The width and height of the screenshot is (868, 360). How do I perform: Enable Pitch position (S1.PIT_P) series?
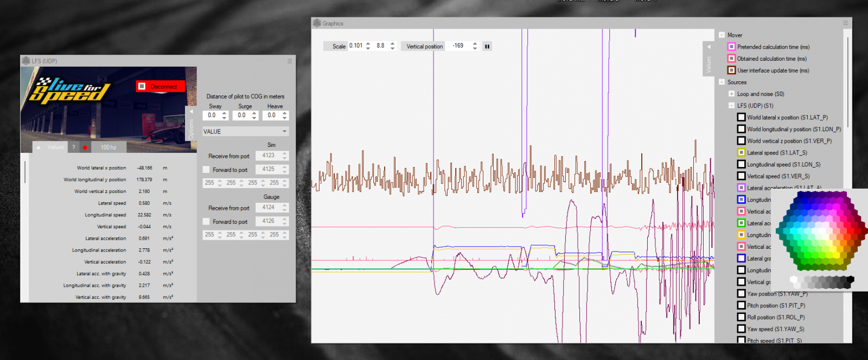click(741, 306)
